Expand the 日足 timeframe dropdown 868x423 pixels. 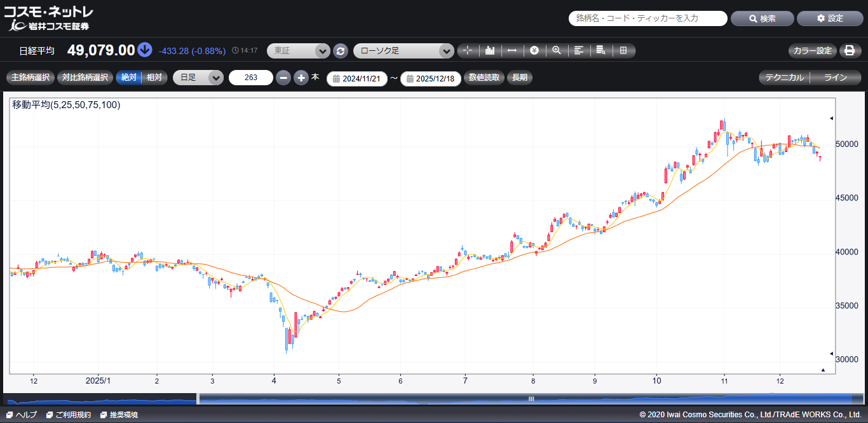coord(198,78)
